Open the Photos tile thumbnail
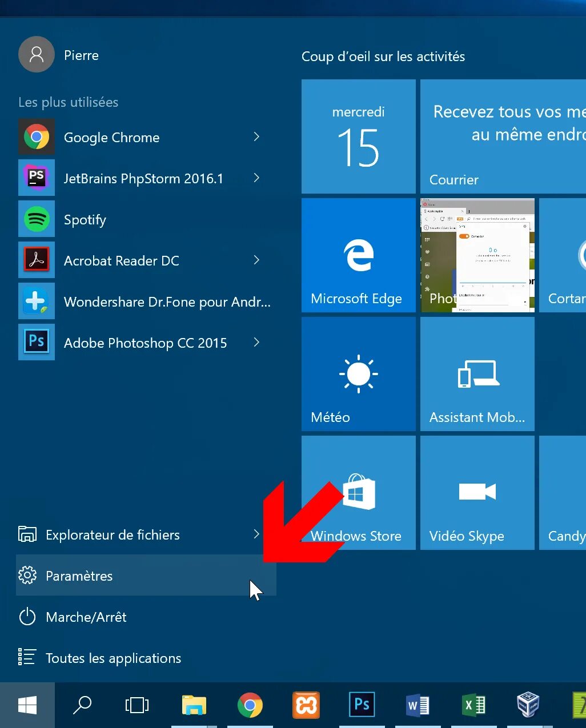 pos(477,255)
